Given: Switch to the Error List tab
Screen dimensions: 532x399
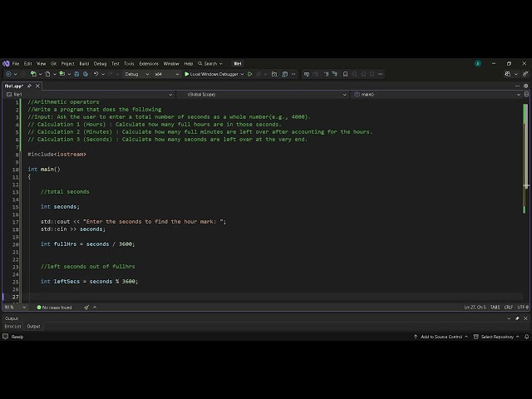Looking at the screenshot, I should coord(13,327).
